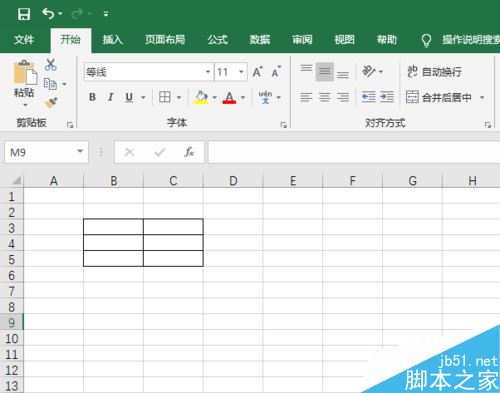Click the Undo arrow icon
This screenshot has height=393, width=500.
click(x=48, y=14)
